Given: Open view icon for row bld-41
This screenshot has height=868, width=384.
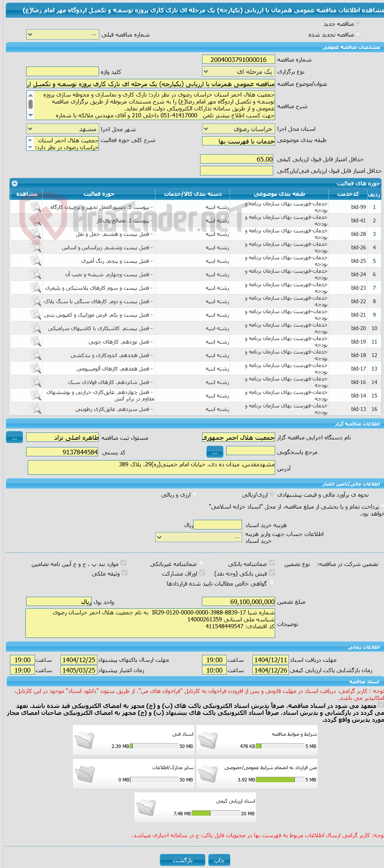Looking at the screenshot, I should pos(35,220).
